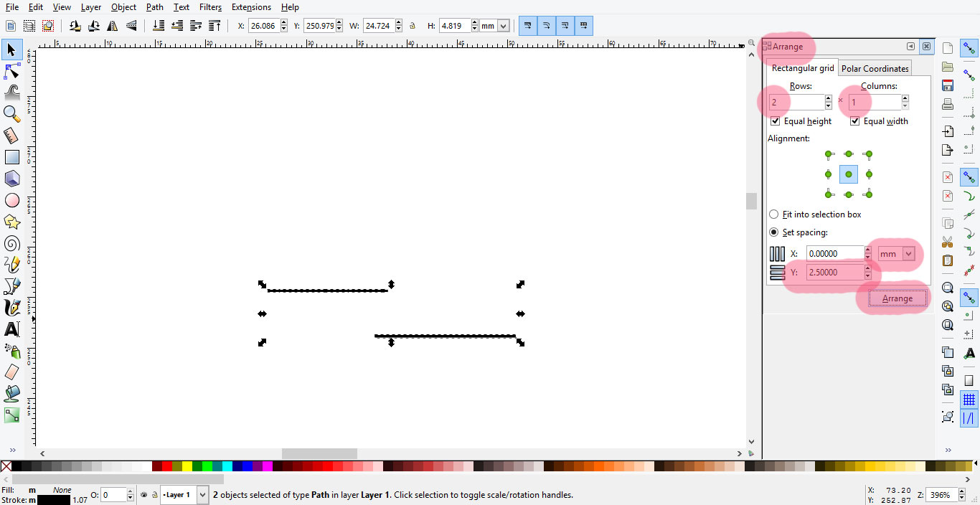980x505 pixels.
Task: Open the Path menu
Action: pos(154,7)
